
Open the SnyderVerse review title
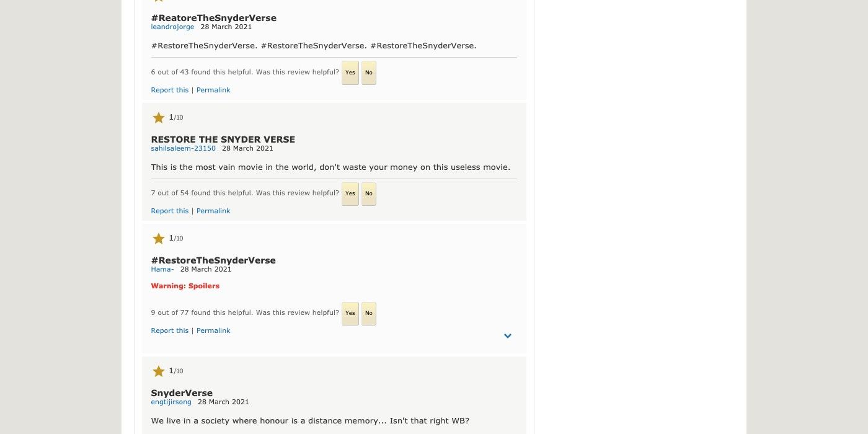pyautogui.click(x=182, y=393)
